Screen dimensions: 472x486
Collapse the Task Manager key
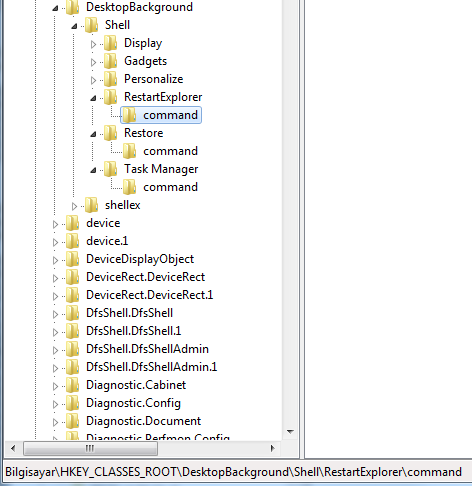click(93, 170)
